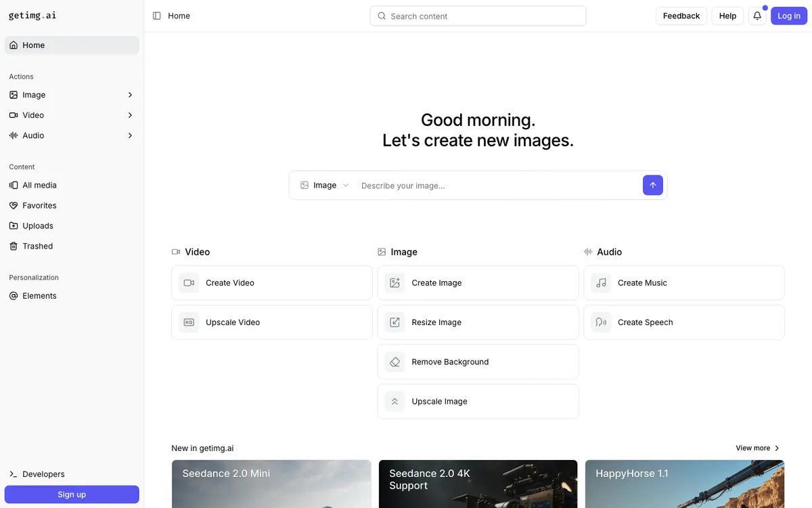The width and height of the screenshot is (812, 508).
Task: Focus the Search content field
Action: [x=478, y=16]
